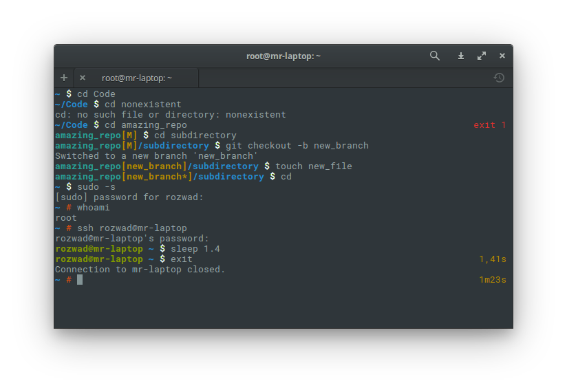The height and width of the screenshot is (392, 567).
Task: Click the 'exit' command after rozwad@mr-laptop prompt
Action: tap(182, 259)
